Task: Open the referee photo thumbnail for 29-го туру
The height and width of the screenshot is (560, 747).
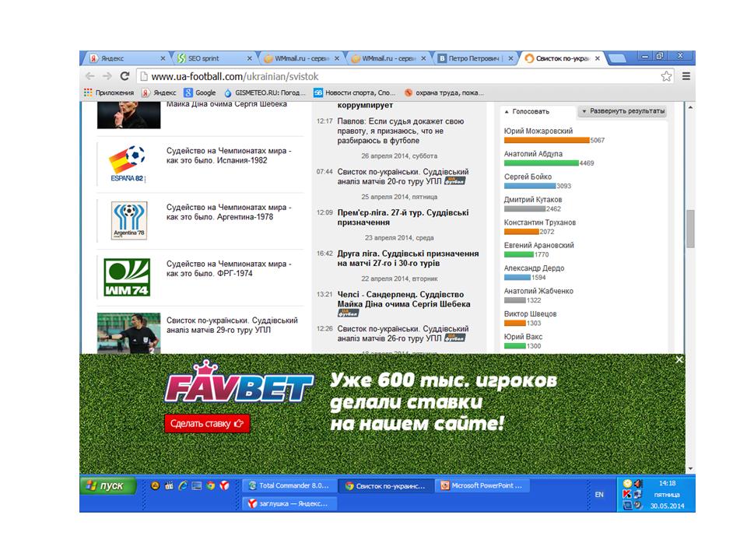Action: click(128, 333)
